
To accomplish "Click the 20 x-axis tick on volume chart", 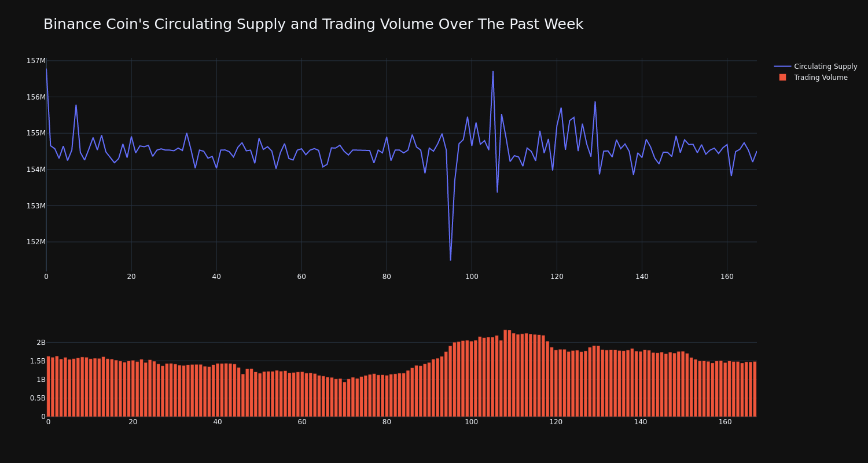I will click(133, 422).
